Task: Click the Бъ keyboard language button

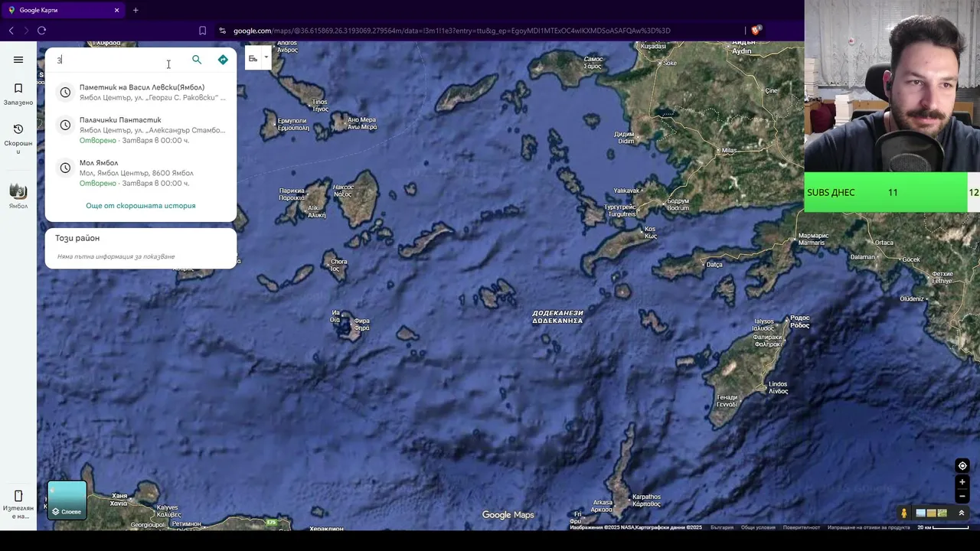Action: [253, 59]
